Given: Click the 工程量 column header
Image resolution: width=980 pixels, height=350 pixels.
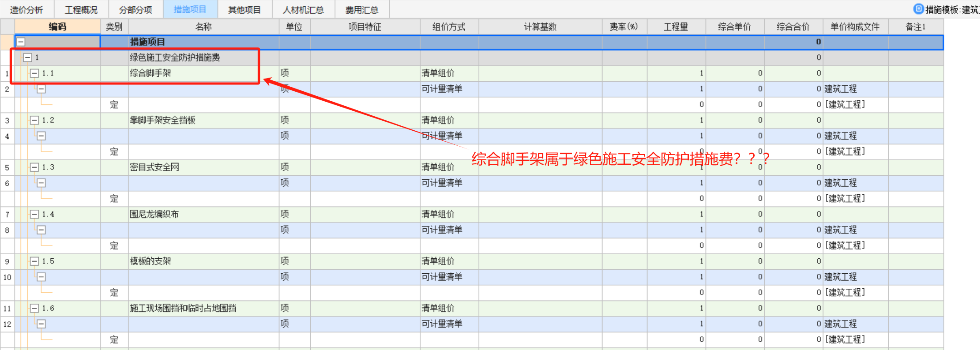Looking at the screenshot, I should click(676, 27).
